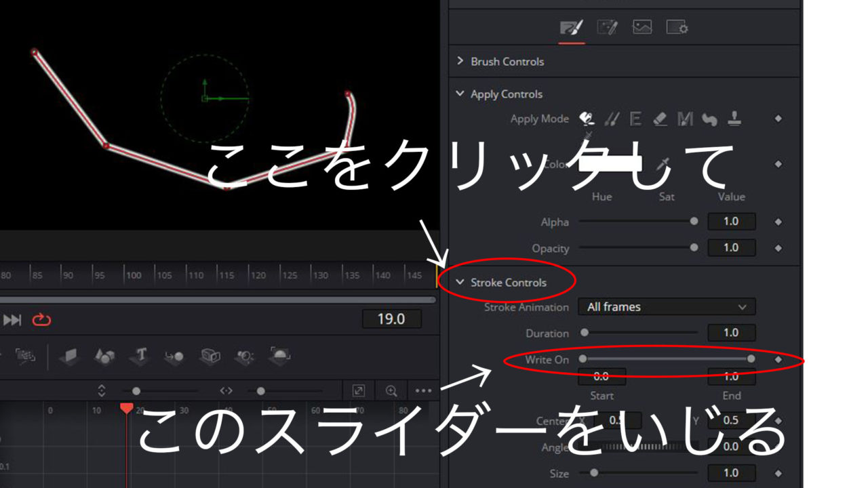
Task: Toggle keyframe diamond for Alpha
Action: (778, 222)
